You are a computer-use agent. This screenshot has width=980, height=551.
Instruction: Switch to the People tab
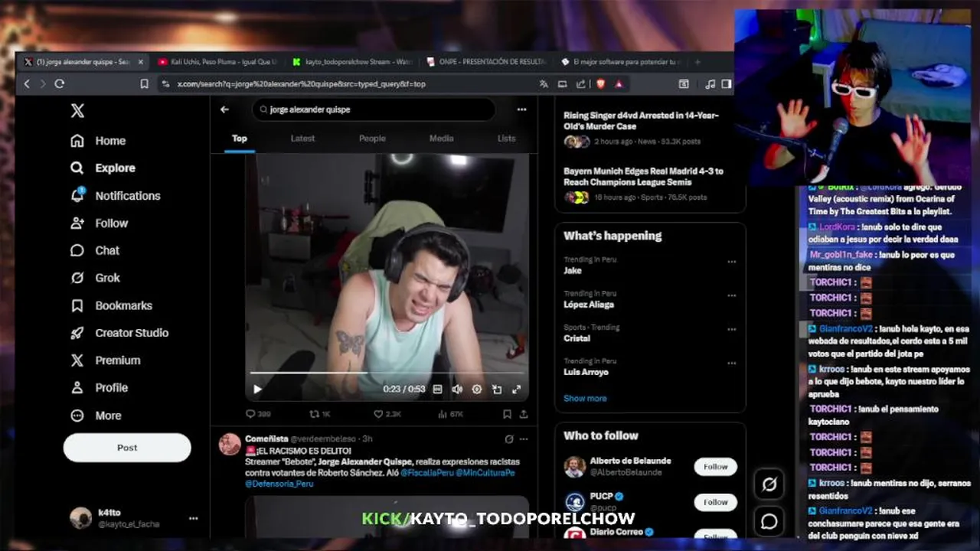pyautogui.click(x=372, y=139)
